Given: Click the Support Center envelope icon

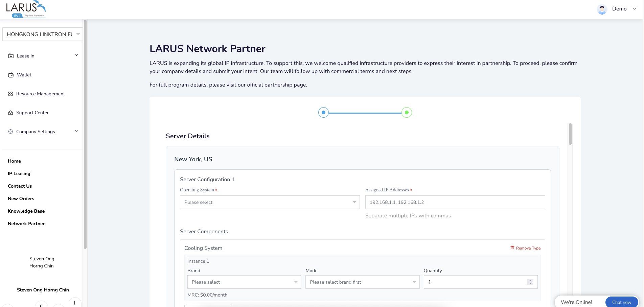Looking at the screenshot, I should [10, 113].
